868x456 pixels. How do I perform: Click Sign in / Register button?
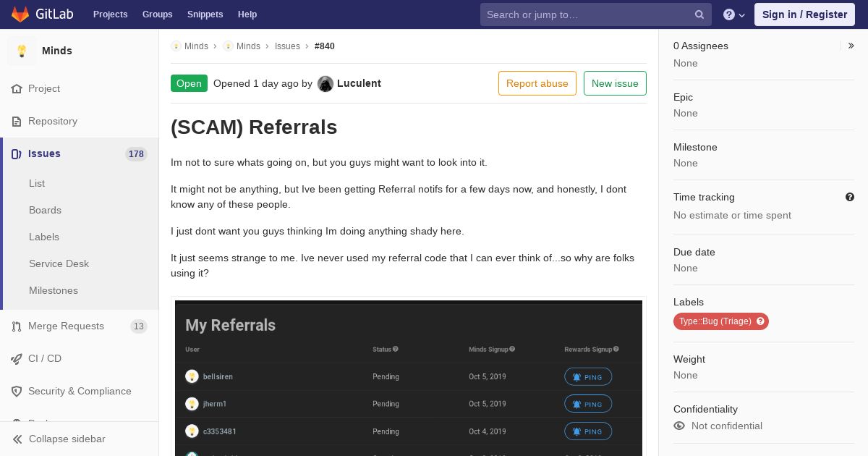pos(804,14)
